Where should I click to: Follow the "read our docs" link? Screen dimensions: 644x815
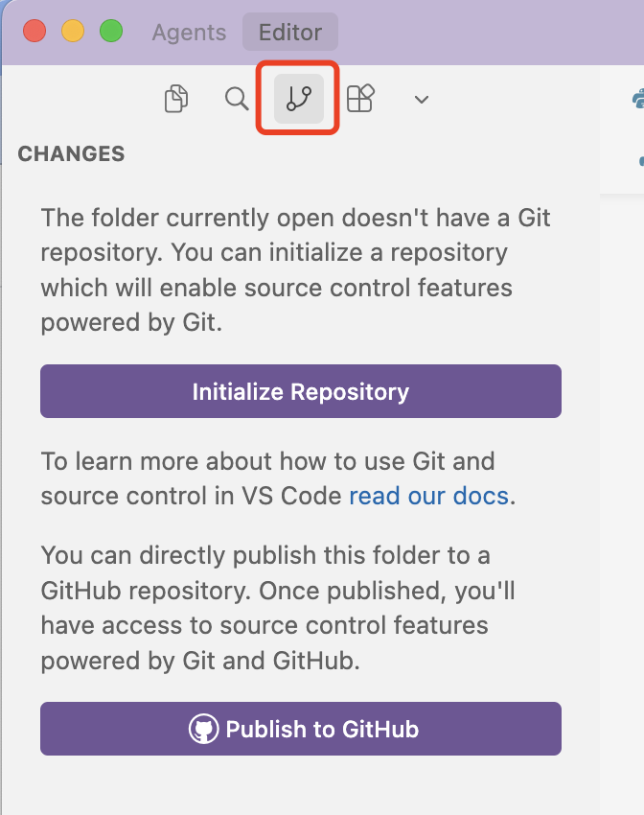coord(428,496)
